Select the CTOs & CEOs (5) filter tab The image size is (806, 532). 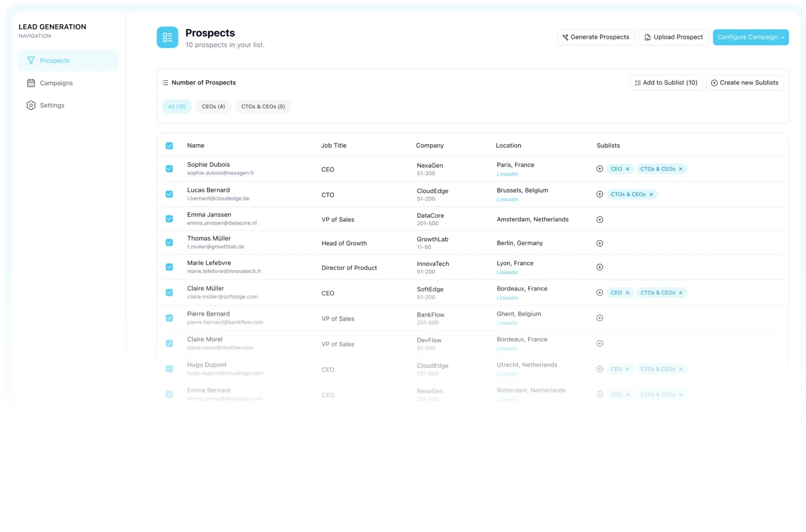tap(263, 107)
